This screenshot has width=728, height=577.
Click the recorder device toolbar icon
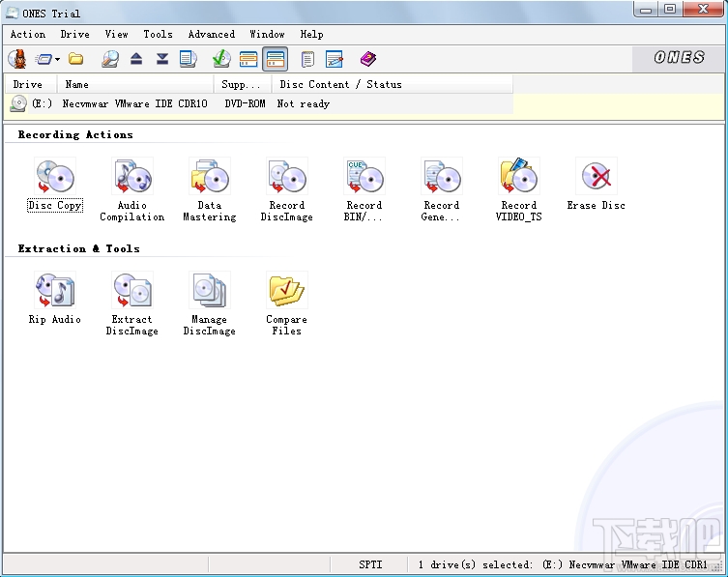coord(44,59)
